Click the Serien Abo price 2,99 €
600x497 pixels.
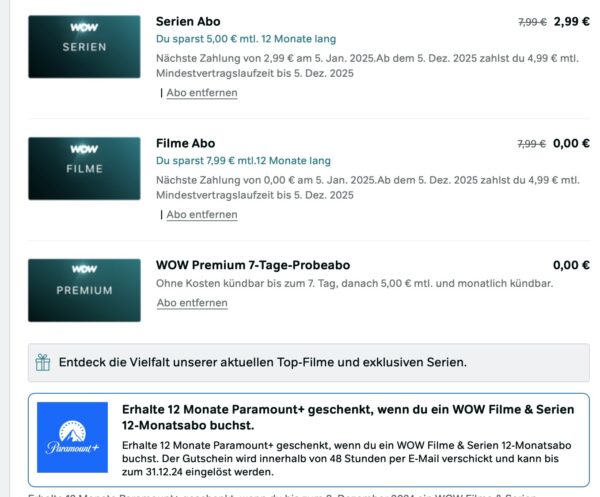click(572, 21)
